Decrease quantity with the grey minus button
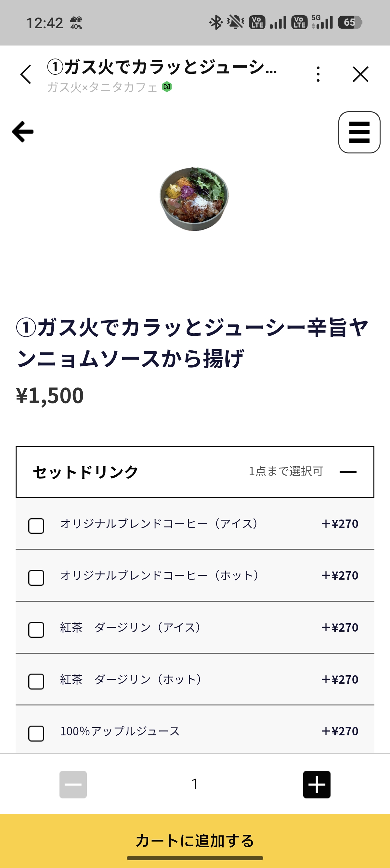This screenshot has width=390, height=868. [73, 784]
